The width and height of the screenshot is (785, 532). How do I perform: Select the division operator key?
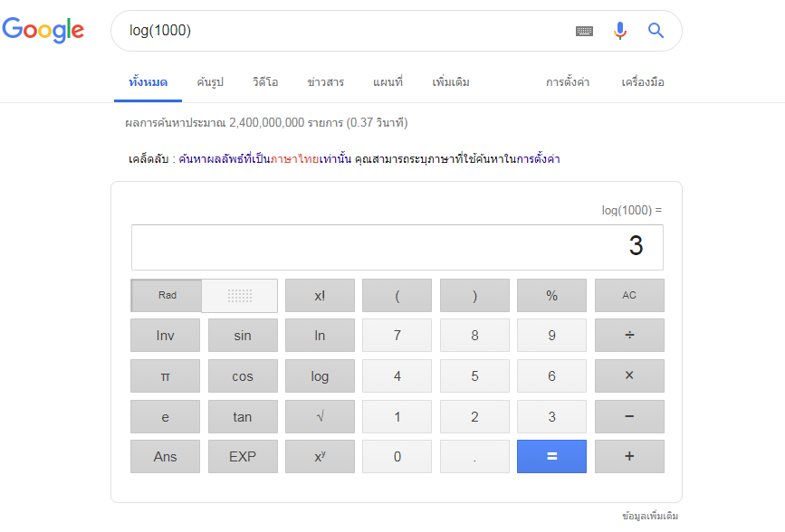[629, 336]
